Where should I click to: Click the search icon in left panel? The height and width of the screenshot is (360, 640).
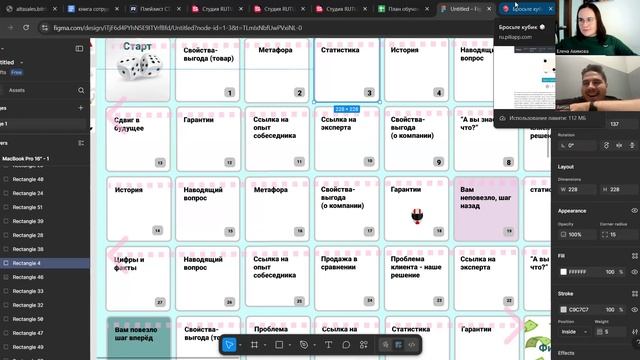[x=81, y=90]
